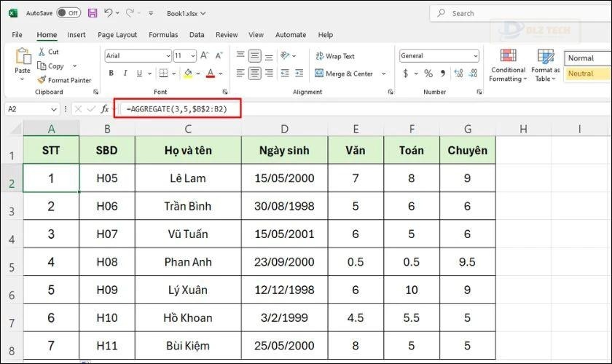612x364 pixels.
Task: Toggle Center horizontal alignment
Action: [254, 73]
